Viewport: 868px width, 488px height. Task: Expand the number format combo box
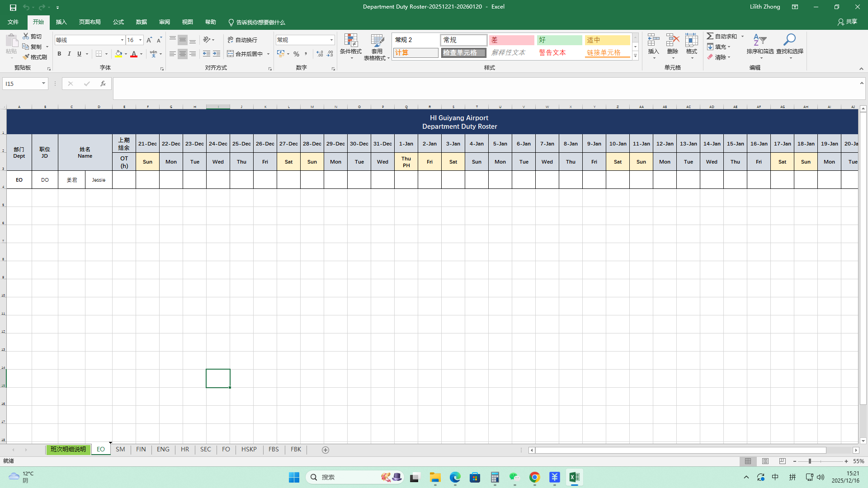331,40
